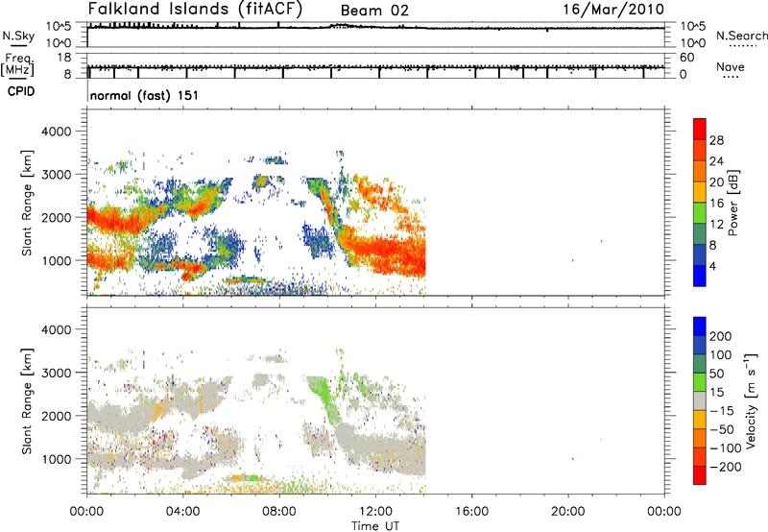Select the 'Beam 02' header label
The width and height of the screenshot is (768, 532).
point(374,11)
